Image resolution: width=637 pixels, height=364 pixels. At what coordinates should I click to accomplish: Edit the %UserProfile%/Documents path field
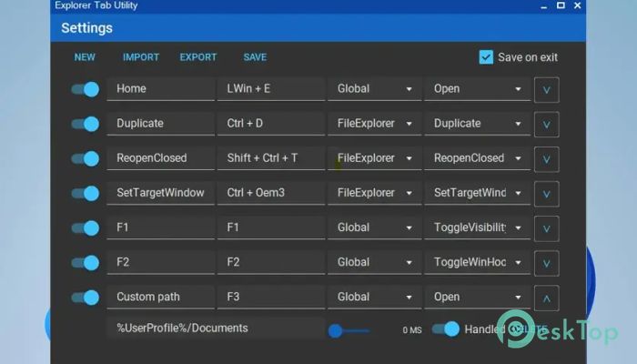tap(216, 329)
